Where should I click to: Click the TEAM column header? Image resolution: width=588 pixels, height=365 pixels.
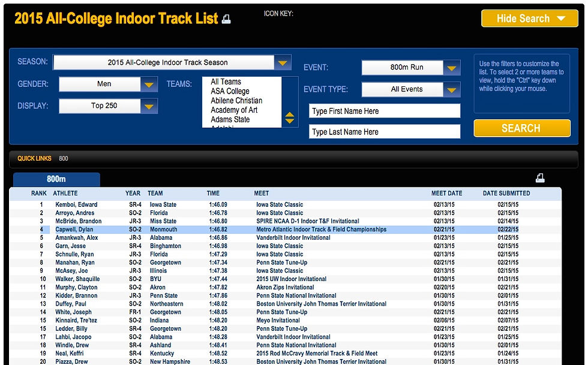(155, 194)
